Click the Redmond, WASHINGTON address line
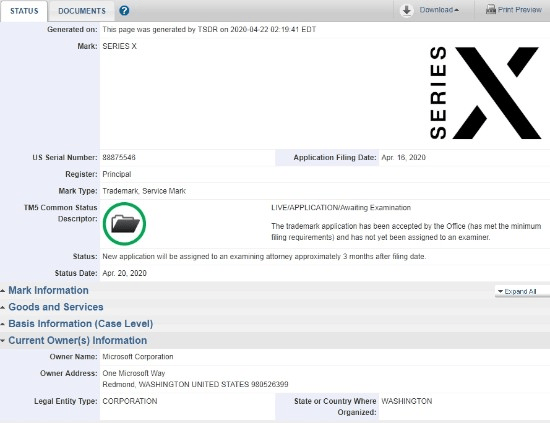550x423 pixels. [x=195, y=384]
